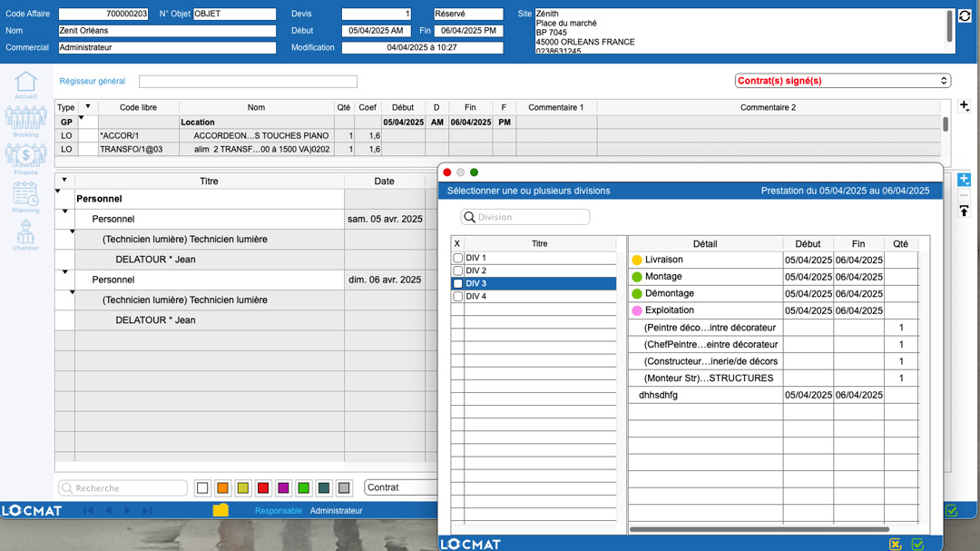Click the blue add-row plus icon beside division dialog
The height and width of the screenshot is (551, 980).
coord(965,180)
